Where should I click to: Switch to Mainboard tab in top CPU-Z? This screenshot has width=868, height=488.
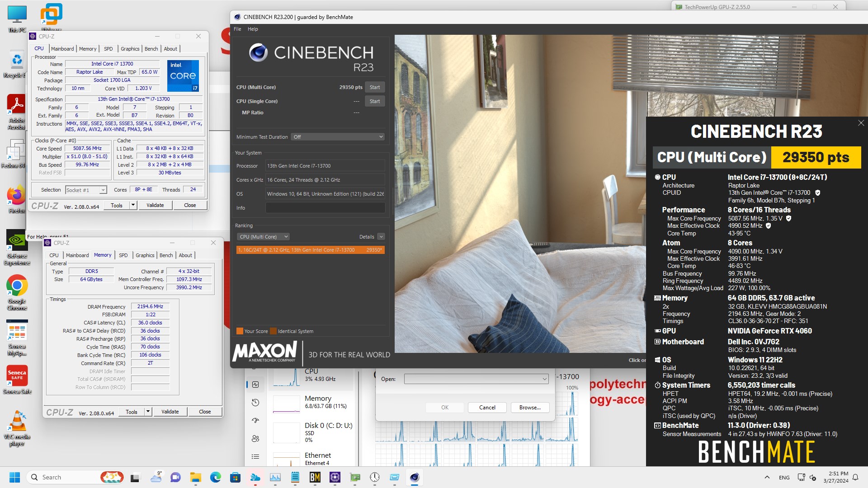tap(62, 49)
